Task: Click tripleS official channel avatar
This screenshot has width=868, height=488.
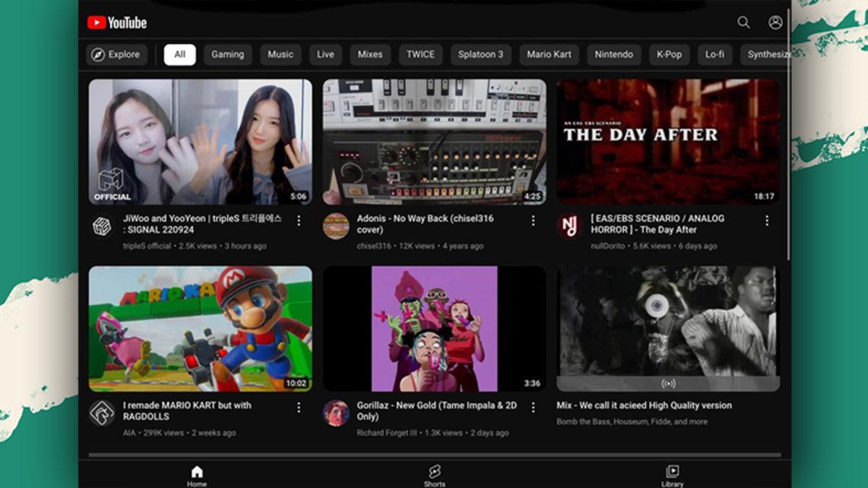Action: tap(103, 226)
